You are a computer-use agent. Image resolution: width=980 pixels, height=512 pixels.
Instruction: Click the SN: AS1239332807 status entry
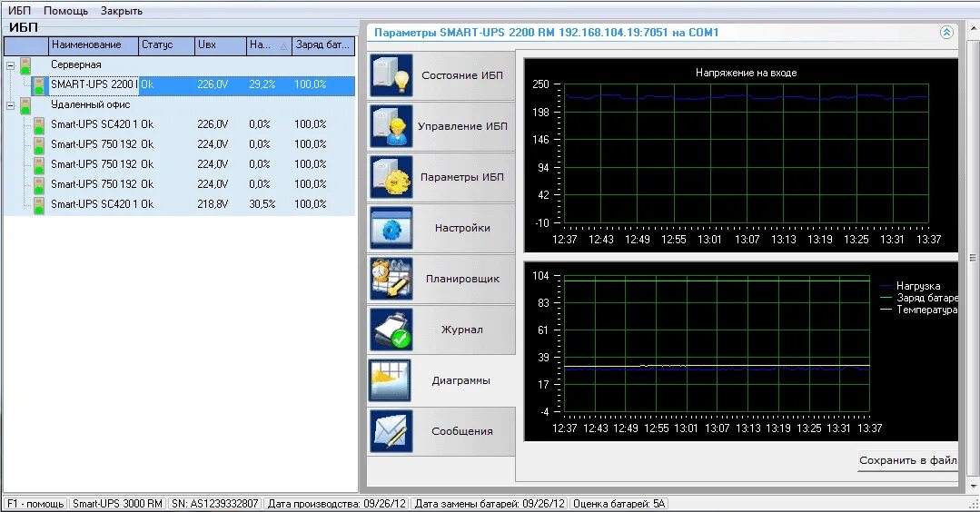click(x=215, y=503)
